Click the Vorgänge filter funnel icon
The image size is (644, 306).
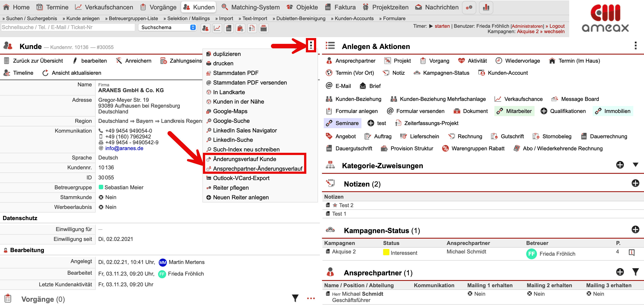coord(295,298)
